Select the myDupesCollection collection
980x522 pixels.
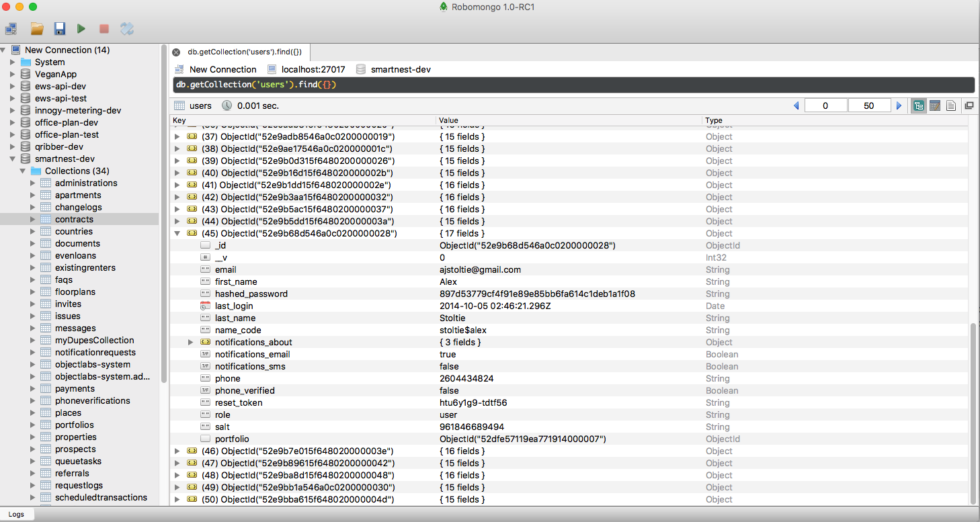[95, 340]
